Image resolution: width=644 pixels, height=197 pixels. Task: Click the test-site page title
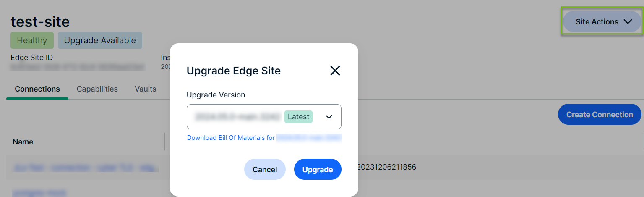[x=40, y=21]
